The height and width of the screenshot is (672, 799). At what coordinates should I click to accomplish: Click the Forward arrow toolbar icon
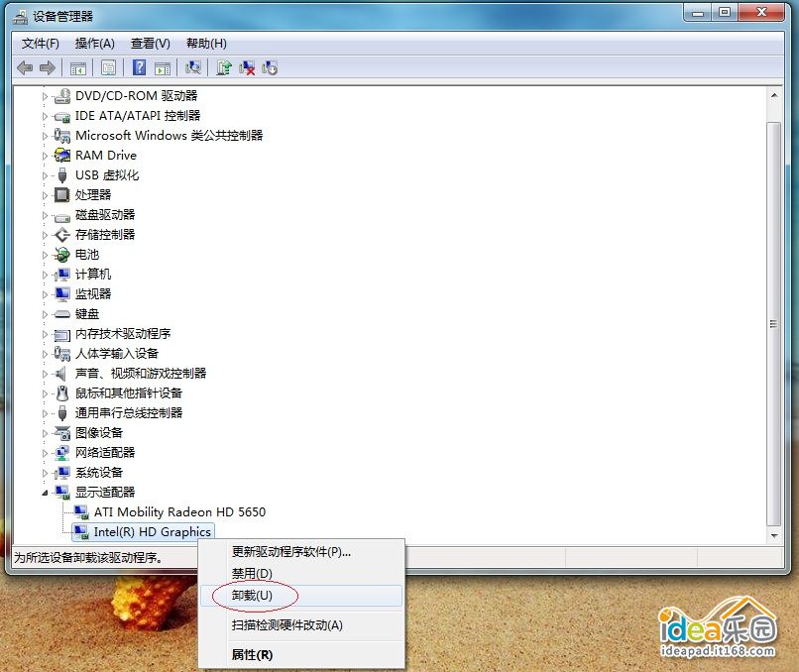(48, 67)
